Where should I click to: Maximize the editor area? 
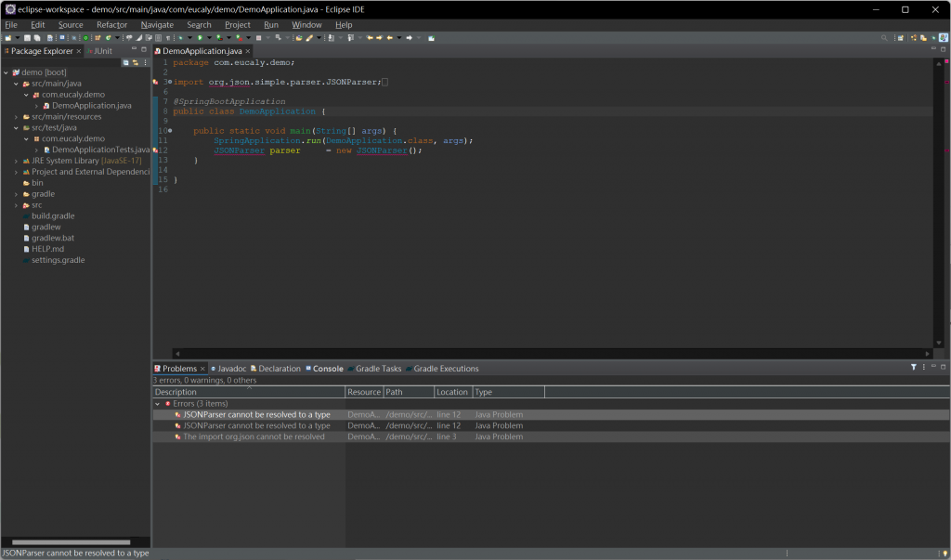coord(944,50)
